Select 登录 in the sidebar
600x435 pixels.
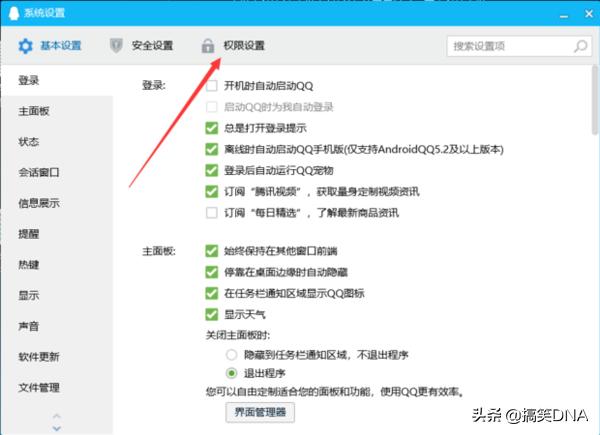(x=57, y=80)
